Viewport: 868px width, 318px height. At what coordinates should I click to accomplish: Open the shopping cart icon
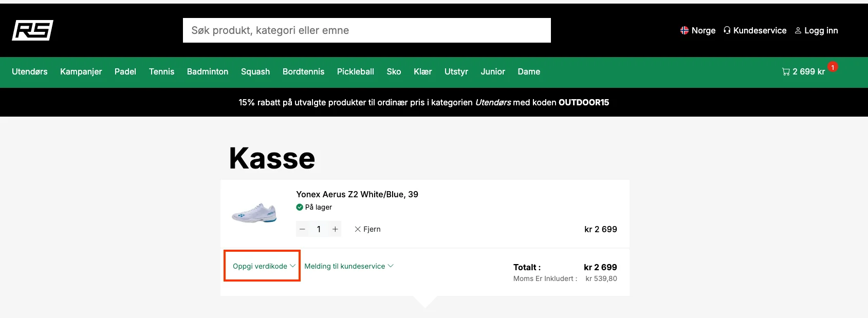[x=786, y=72]
